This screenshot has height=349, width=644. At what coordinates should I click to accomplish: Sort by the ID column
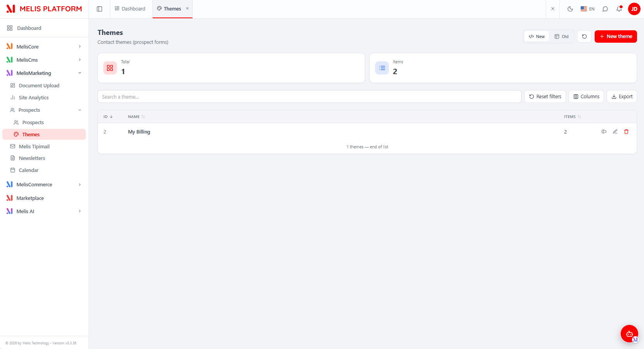pyautogui.click(x=108, y=117)
